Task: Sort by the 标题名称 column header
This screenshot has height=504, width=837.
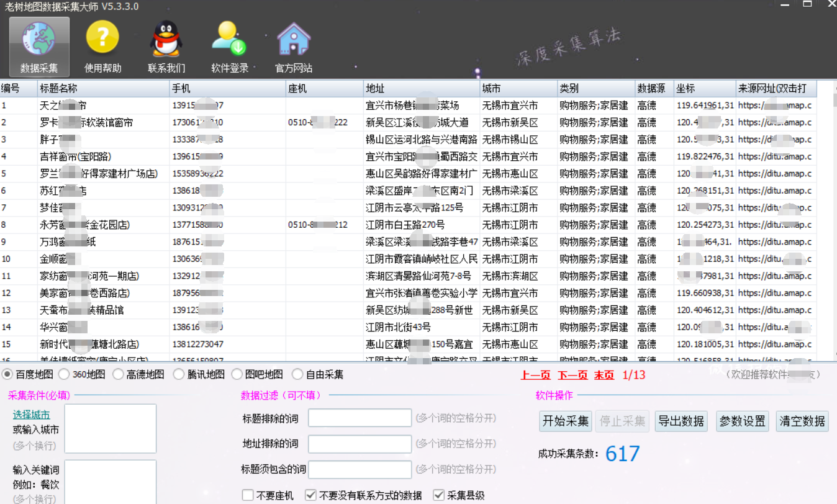Action: [x=102, y=89]
